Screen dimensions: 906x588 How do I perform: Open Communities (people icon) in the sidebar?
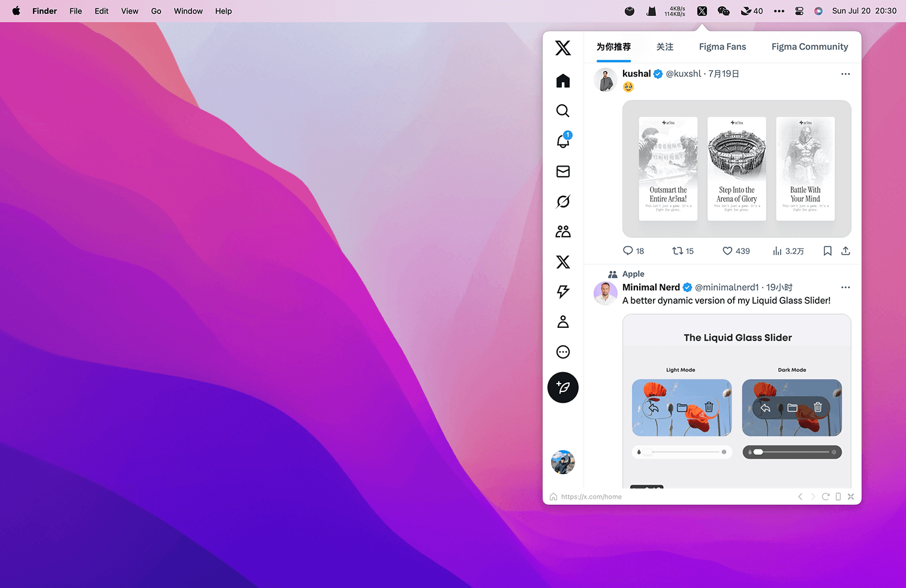point(562,231)
